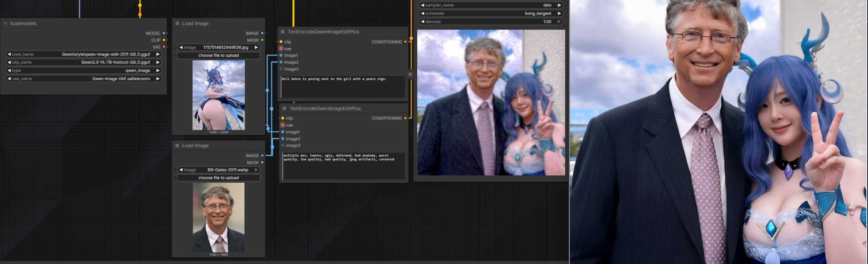This screenshot has width=868, height=264.
Task: Click the vae input socket on upper TextEncode node
Action: (281, 49)
